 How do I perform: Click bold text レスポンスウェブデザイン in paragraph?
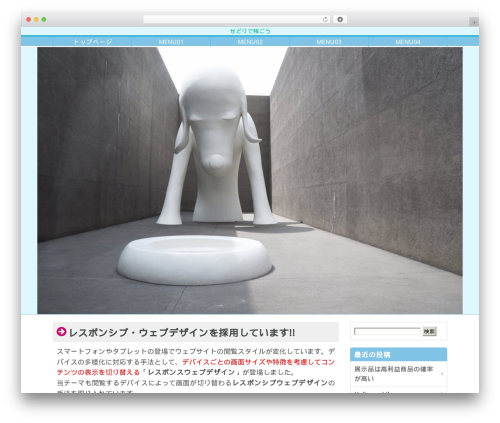coord(191,372)
